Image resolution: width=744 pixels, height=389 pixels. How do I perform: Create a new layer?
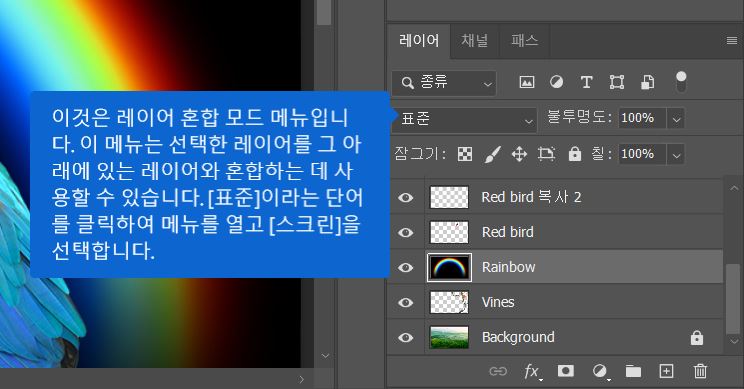pos(666,371)
